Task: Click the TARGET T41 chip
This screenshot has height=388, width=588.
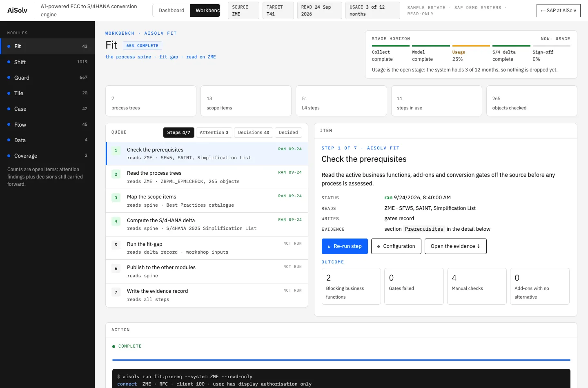Action: coord(278,11)
